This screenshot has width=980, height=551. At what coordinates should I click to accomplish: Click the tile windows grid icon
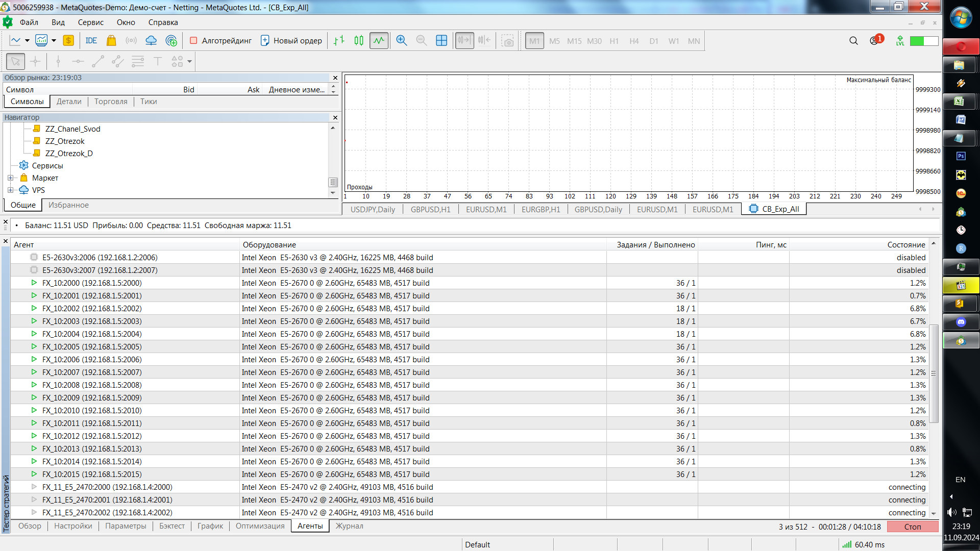[442, 41]
